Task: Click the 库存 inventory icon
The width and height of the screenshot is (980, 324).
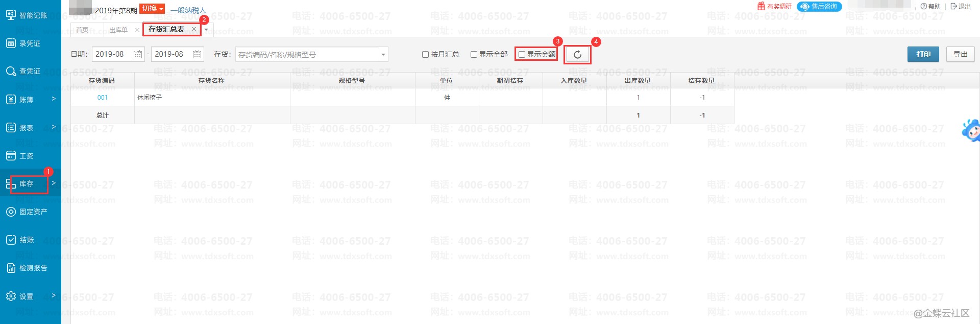Action: coord(11,183)
